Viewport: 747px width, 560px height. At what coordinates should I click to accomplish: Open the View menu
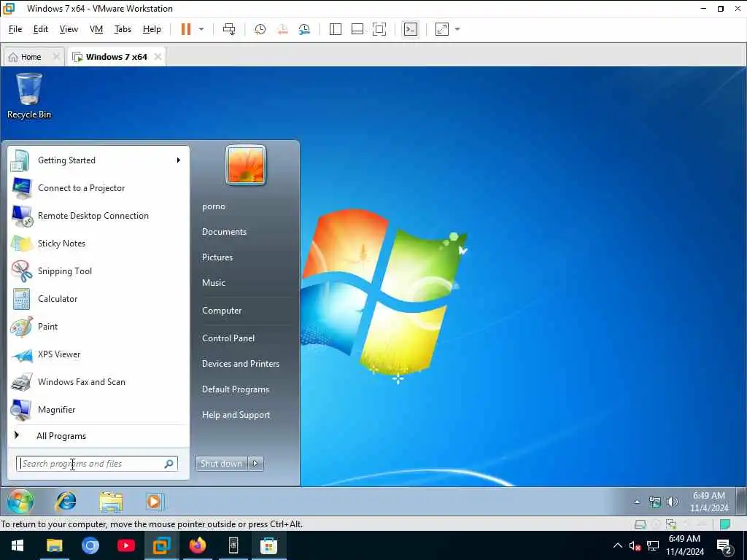tap(69, 29)
